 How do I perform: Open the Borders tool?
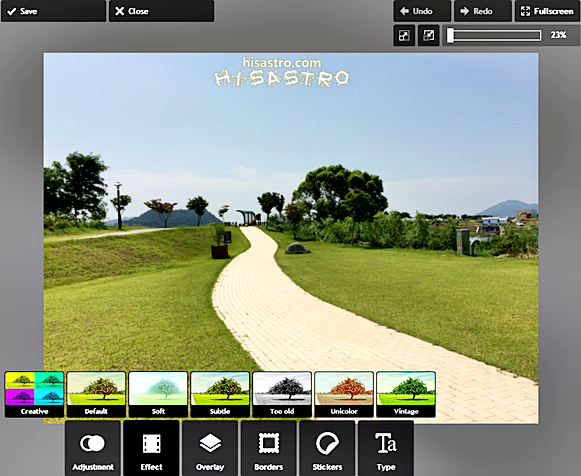coord(269,448)
